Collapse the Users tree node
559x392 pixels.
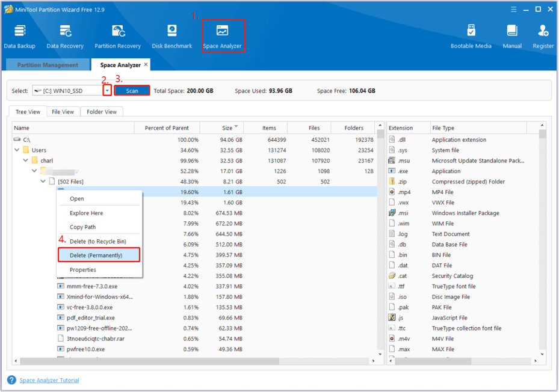17,150
